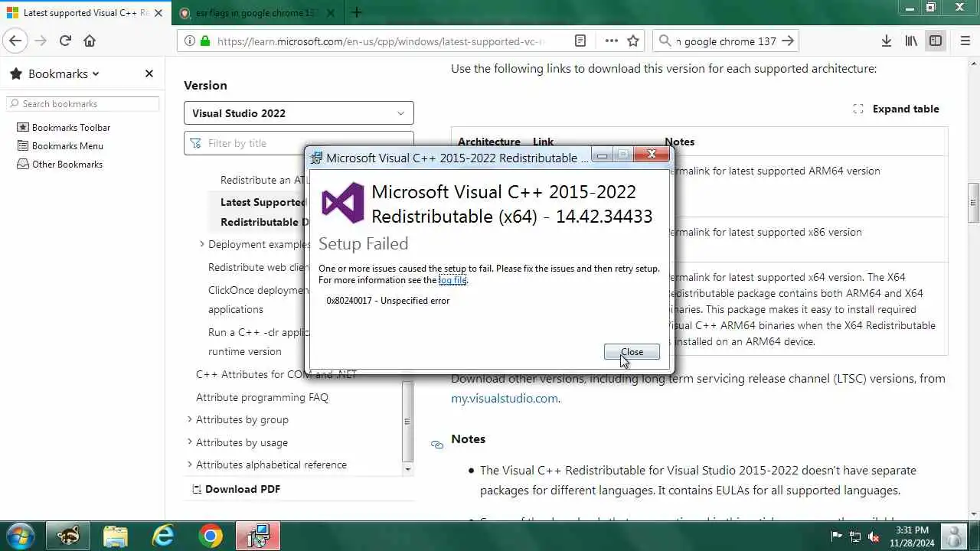This screenshot has height=551, width=980.
Task: Open page actions three-dot menu
Action: 611,41
